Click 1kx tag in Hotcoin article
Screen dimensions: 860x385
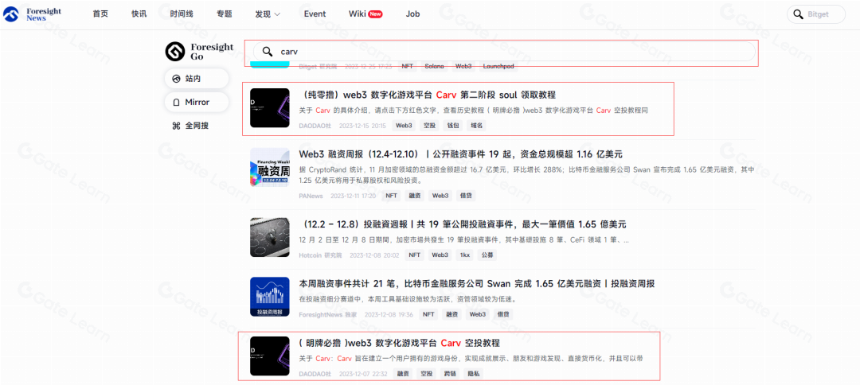click(x=465, y=255)
